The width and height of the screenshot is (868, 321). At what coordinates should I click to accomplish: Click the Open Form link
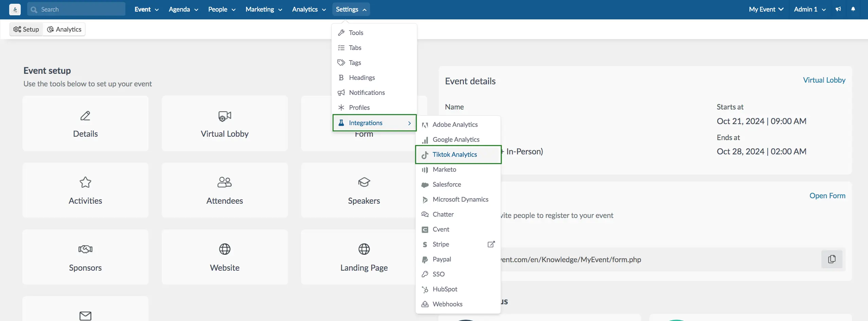(x=827, y=196)
